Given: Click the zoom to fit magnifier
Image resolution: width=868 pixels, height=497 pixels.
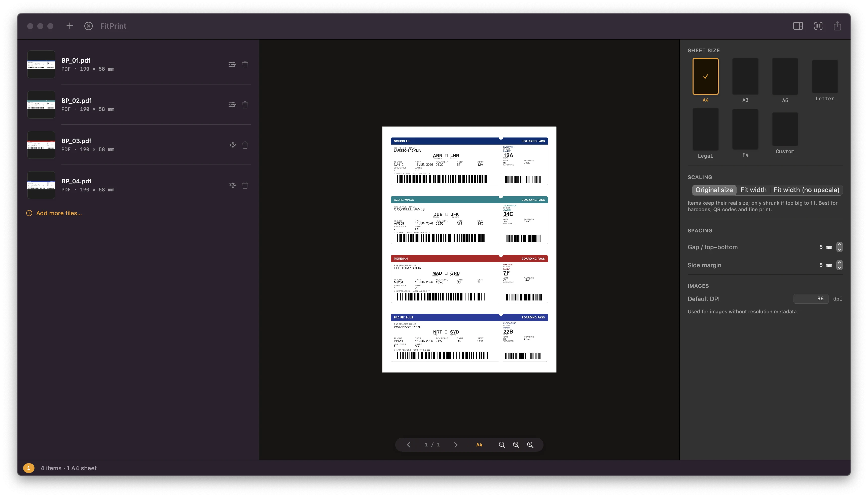Looking at the screenshot, I should tap(516, 445).
